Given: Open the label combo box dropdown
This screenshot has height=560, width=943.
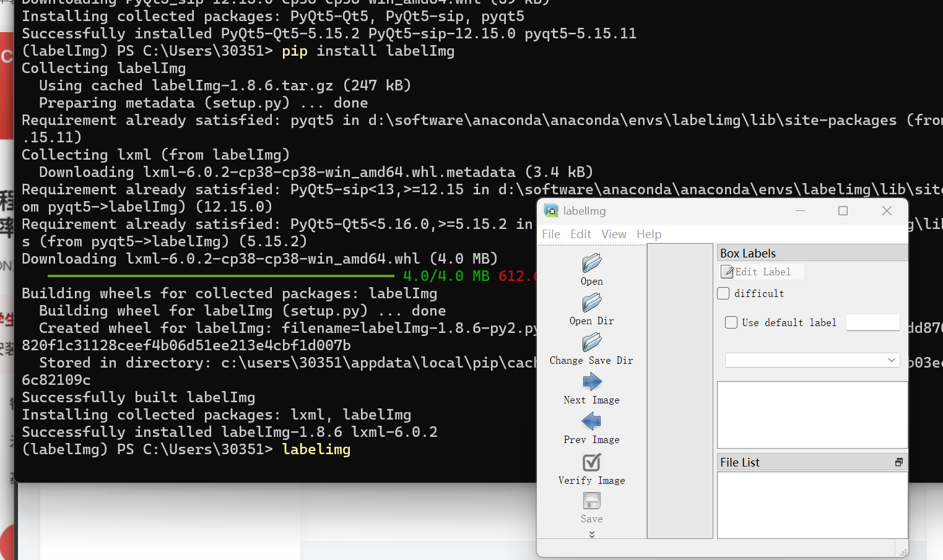Looking at the screenshot, I should [812, 360].
